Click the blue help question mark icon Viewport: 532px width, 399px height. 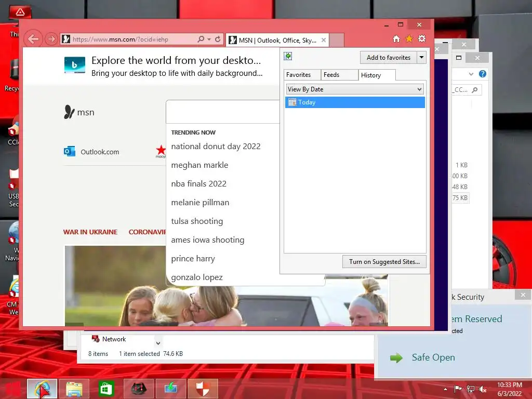(483, 74)
